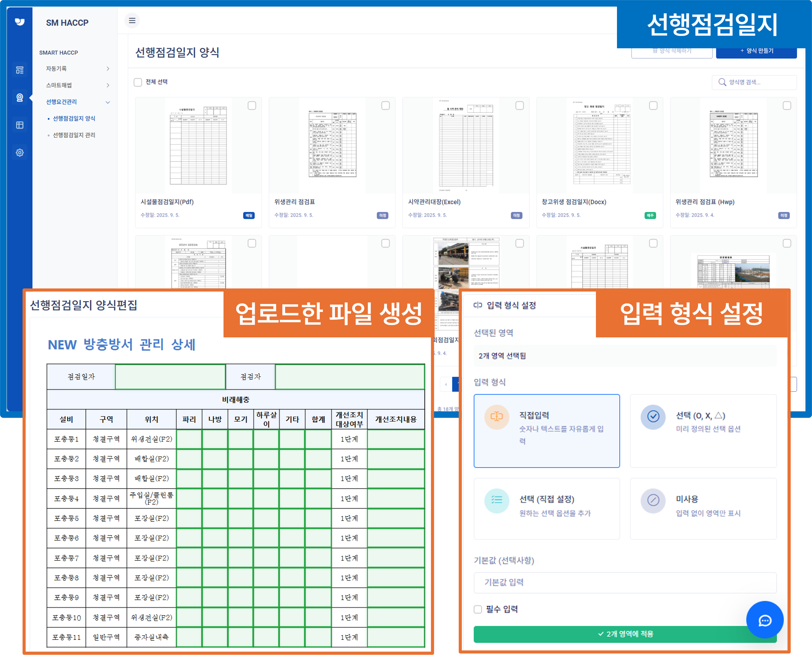Click the 직접입력 orange text icon
This screenshot has height=655, width=812.
(497, 417)
